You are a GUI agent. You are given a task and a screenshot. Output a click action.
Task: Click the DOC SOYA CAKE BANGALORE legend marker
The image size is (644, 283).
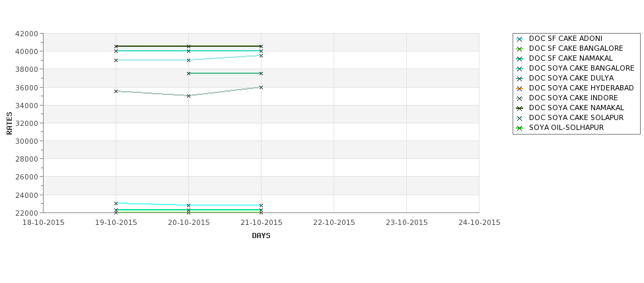coord(520,69)
